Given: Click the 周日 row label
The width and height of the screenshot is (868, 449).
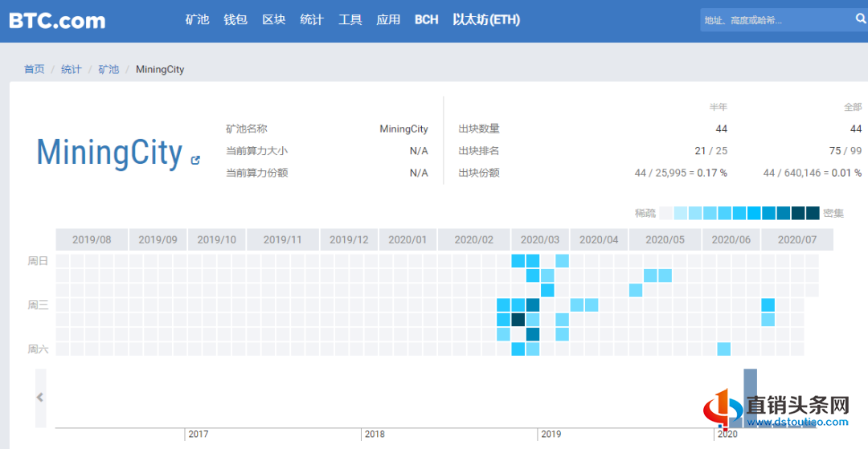Looking at the screenshot, I should tap(39, 260).
